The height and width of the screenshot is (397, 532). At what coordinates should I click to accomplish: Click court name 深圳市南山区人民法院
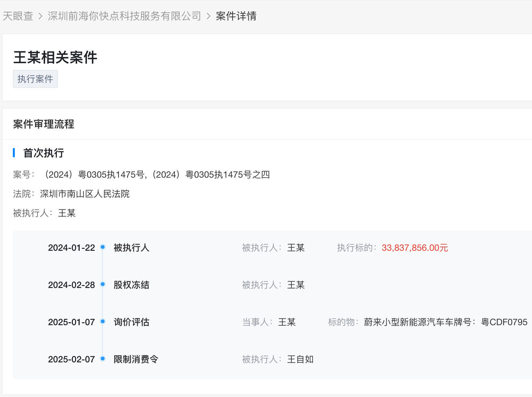tap(85, 194)
